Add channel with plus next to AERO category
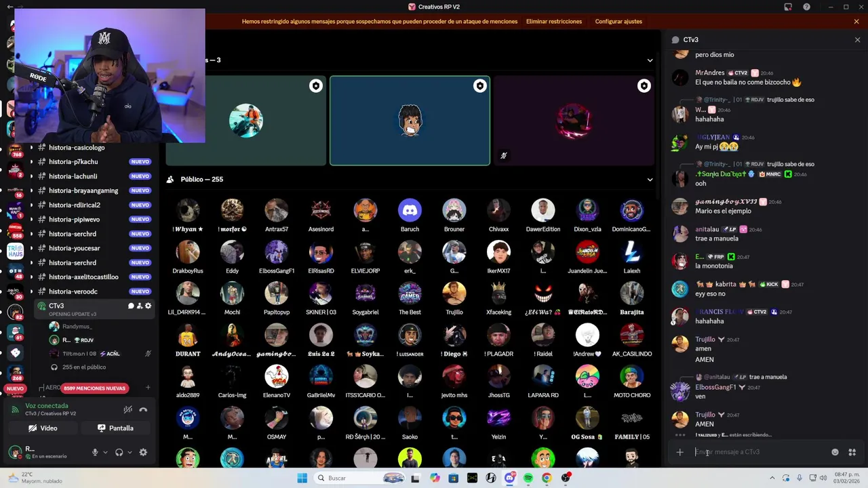This screenshot has width=868, height=488. point(148,388)
